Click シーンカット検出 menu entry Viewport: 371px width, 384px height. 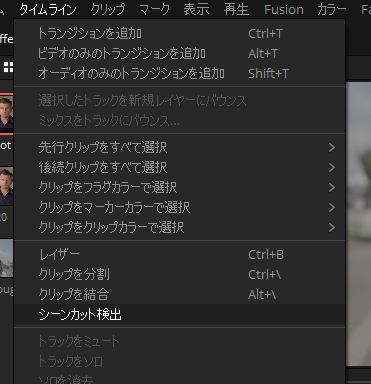(180, 314)
